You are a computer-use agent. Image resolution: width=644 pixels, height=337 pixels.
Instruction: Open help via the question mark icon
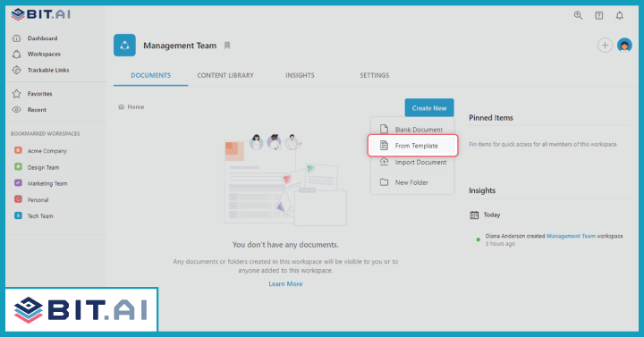(x=598, y=15)
